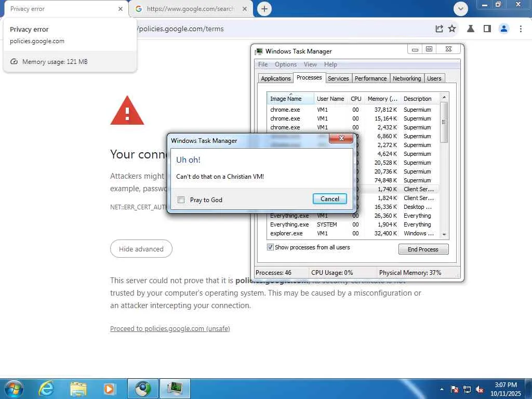Sort by Description column header
Image resolution: width=532 pixels, height=399 pixels.
click(x=420, y=99)
